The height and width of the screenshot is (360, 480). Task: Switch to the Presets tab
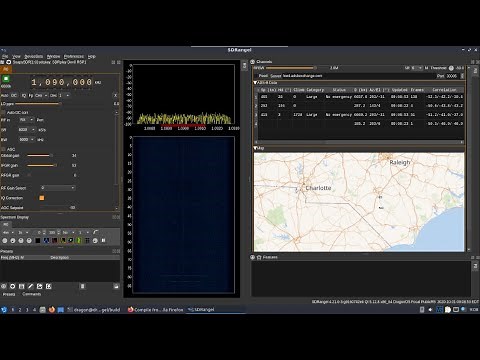pos(9,294)
